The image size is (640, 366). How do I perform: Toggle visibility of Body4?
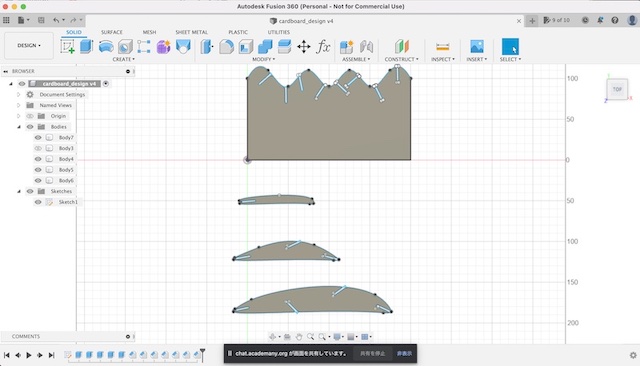pos(38,159)
